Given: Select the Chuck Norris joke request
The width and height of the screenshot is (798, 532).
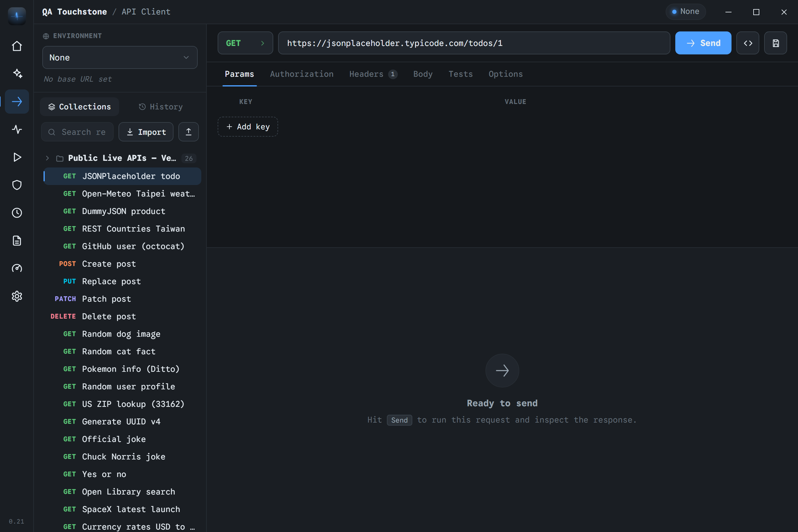Looking at the screenshot, I should 122,457.
